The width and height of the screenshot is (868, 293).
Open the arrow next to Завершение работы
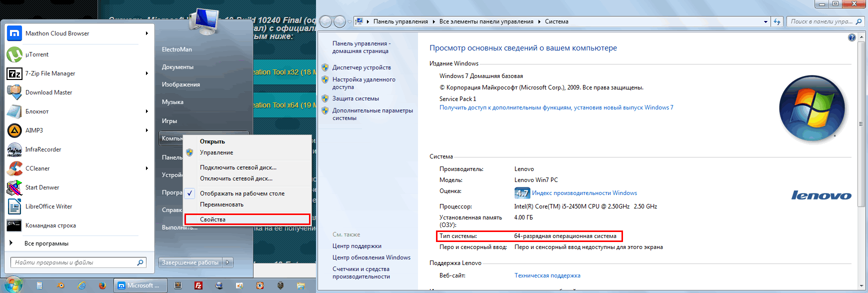(x=228, y=262)
